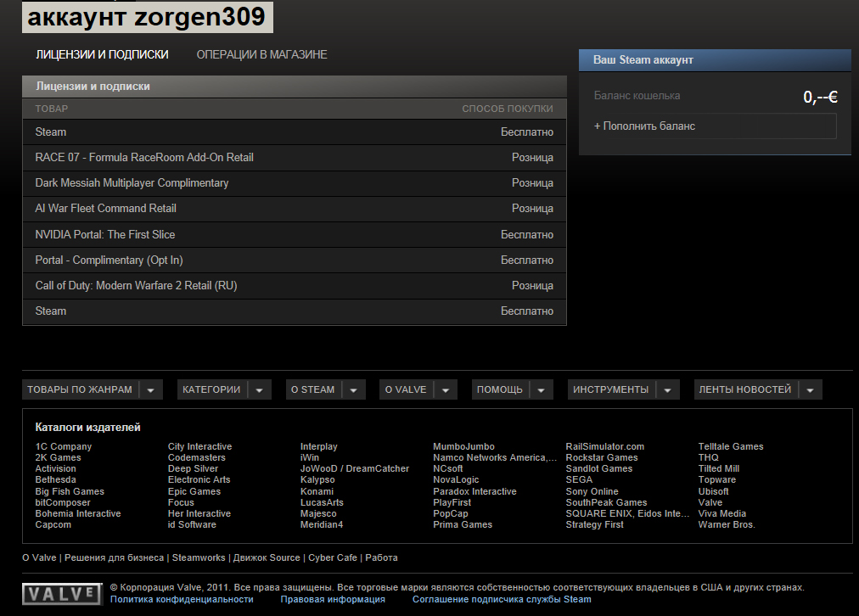This screenshot has width=859, height=616.
Task: Open the SEGA publisher catalog
Action: tap(579, 479)
